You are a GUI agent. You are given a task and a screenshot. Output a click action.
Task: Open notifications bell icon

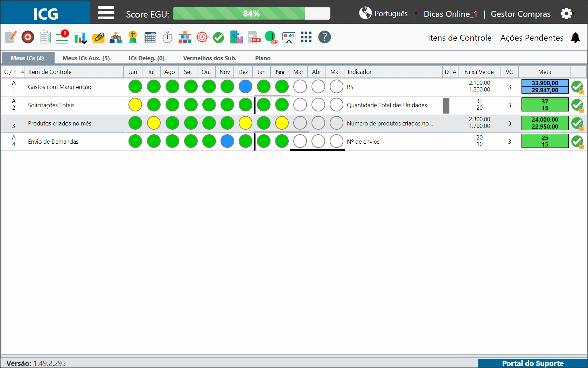pyautogui.click(x=575, y=38)
